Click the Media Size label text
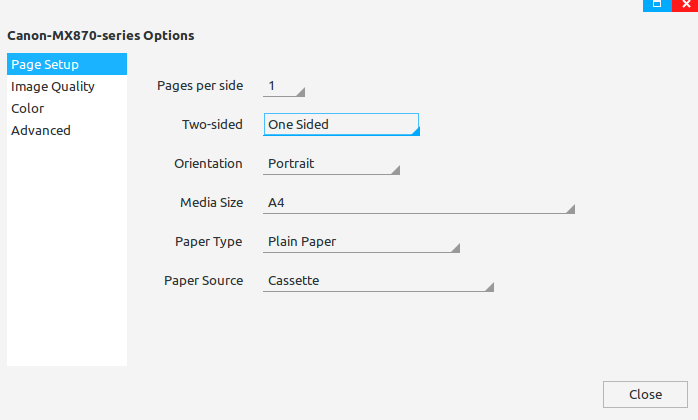 click(x=211, y=203)
